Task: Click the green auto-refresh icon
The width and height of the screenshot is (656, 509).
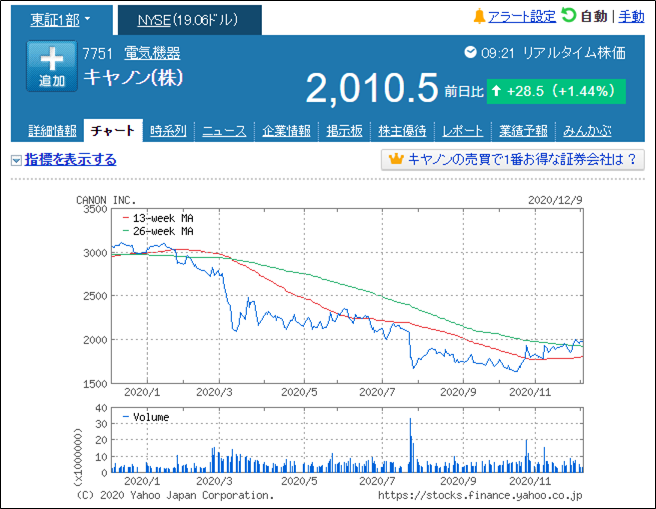Action: click(x=569, y=16)
